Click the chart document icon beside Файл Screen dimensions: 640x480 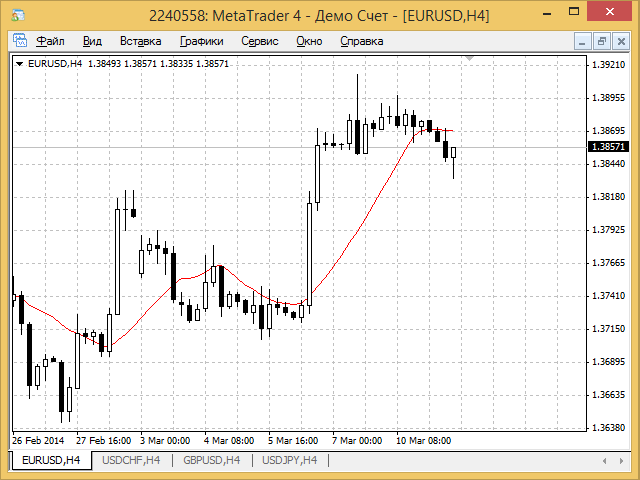click(20, 41)
